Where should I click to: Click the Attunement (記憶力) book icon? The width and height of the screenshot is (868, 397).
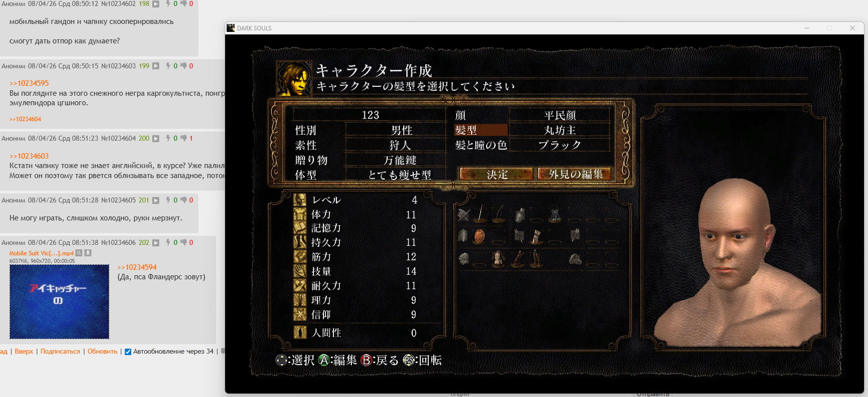click(299, 228)
